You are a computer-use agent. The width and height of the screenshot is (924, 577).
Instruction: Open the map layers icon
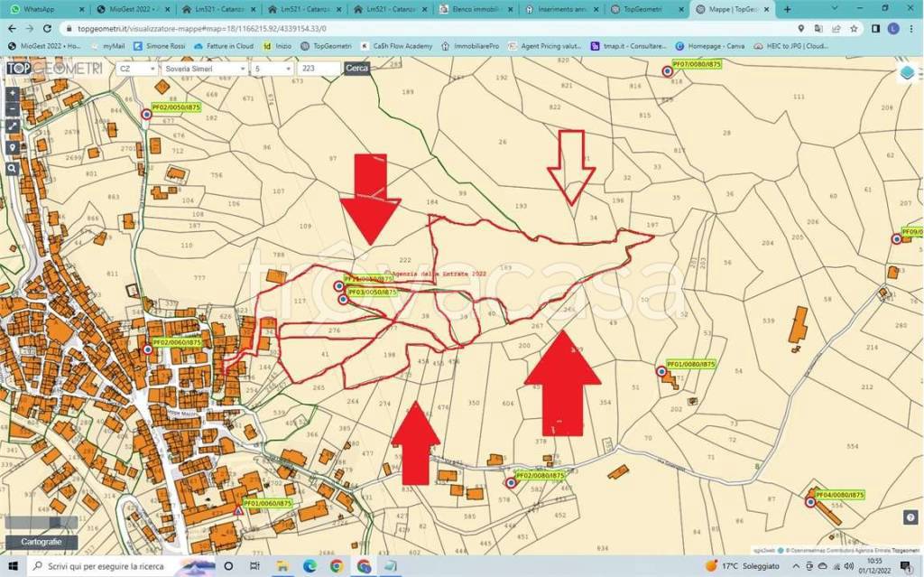(906, 74)
